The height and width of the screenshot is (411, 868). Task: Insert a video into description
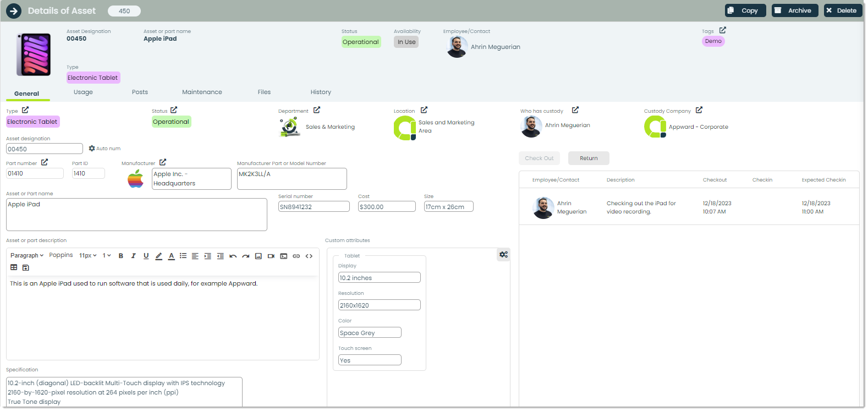pos(271,256)
